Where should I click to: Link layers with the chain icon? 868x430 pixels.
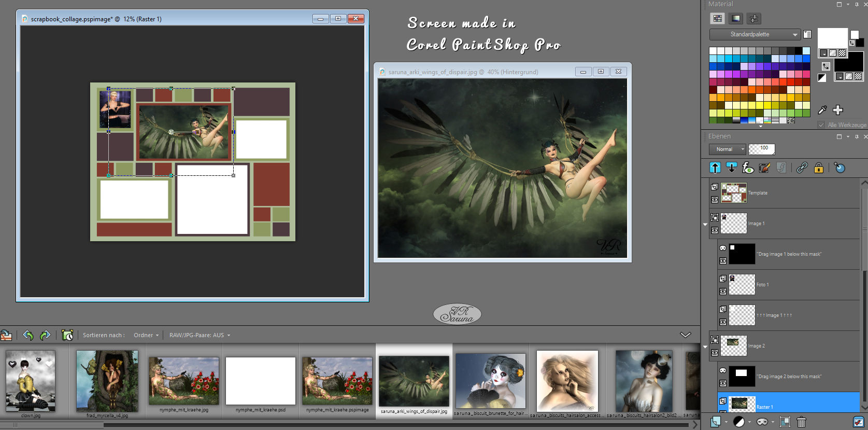click(x=802, y=168)
